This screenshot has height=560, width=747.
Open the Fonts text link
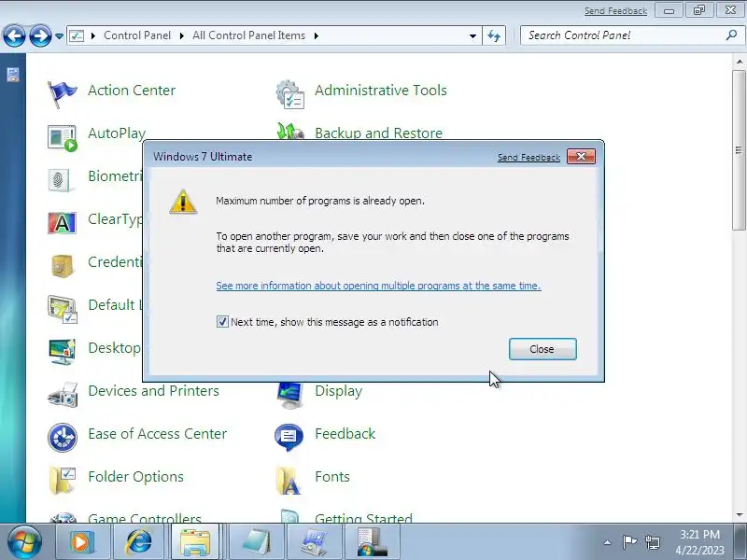pos(332,477)
